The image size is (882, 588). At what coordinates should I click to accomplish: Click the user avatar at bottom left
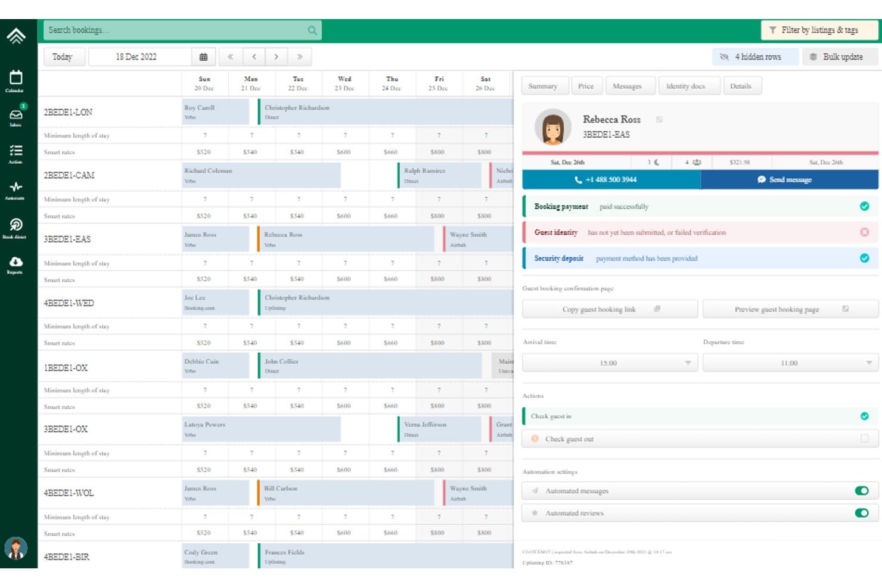[x=15, y=548]
